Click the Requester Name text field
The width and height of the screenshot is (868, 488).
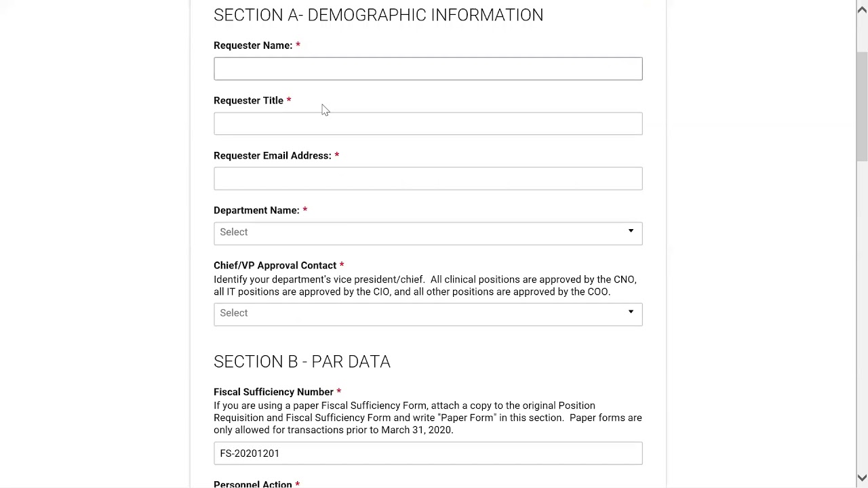click(x=428, y=68)
